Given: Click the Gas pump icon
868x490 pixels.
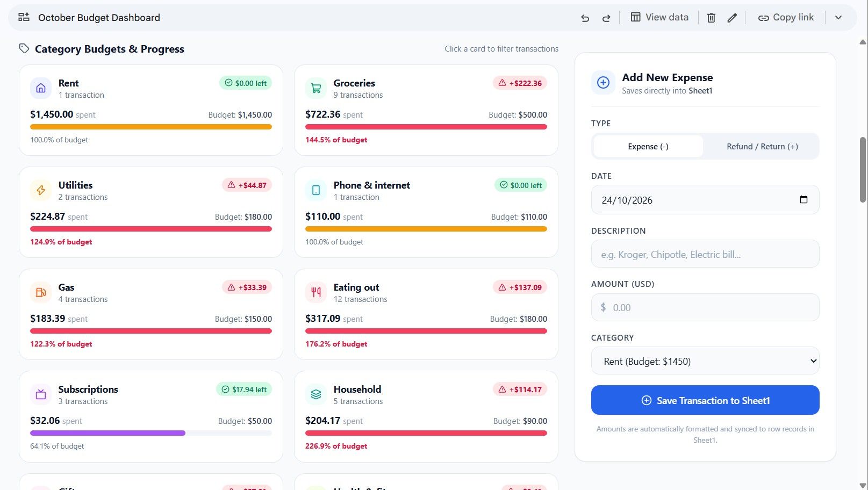Looking at the screenshot, I should pos(41,292).
